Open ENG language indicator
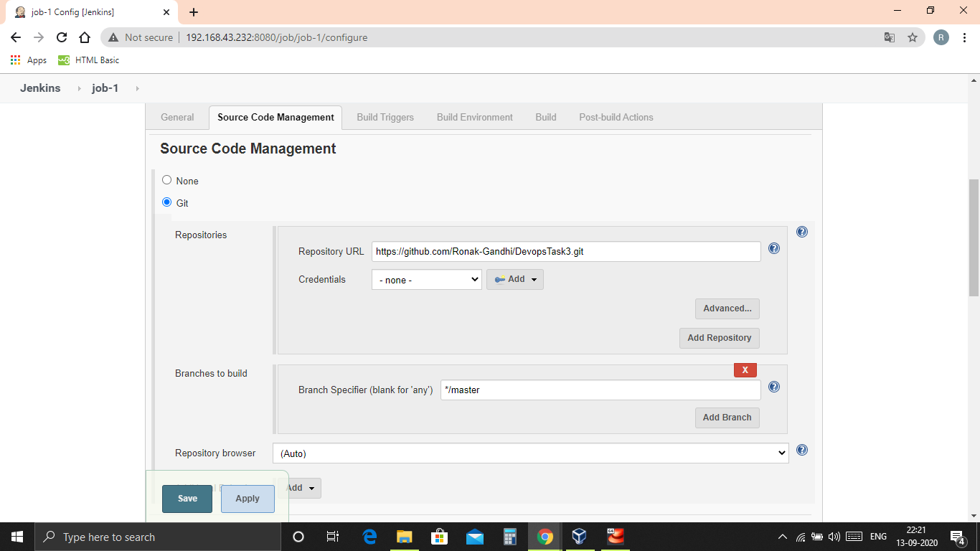This screenshot has width=980, height=551. click(878, 537)
